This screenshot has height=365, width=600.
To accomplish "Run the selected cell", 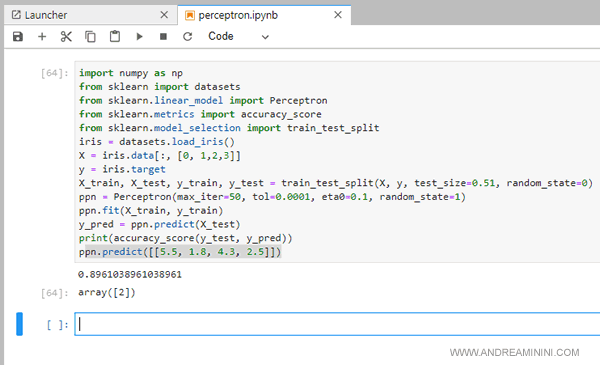I will (x=139, y=37).
